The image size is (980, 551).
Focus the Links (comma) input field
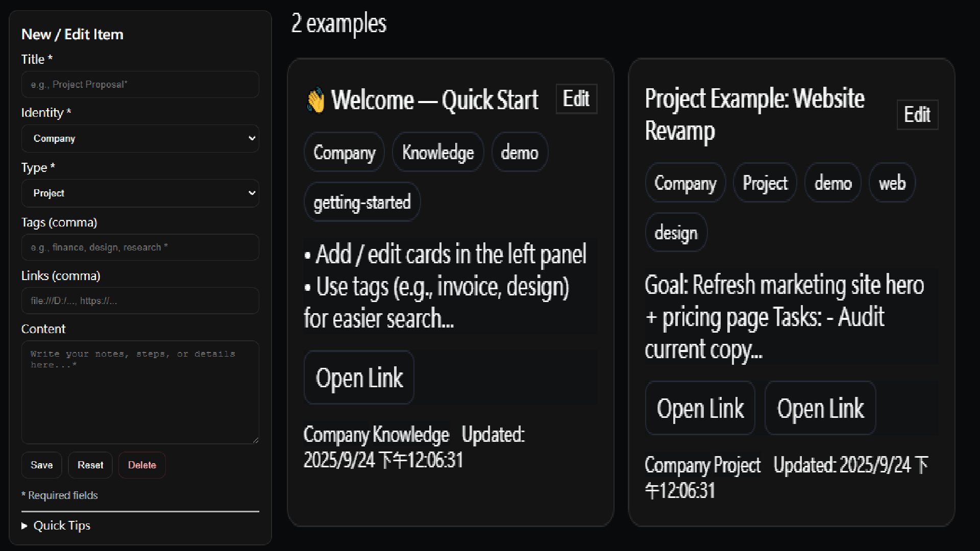point(140,301)
